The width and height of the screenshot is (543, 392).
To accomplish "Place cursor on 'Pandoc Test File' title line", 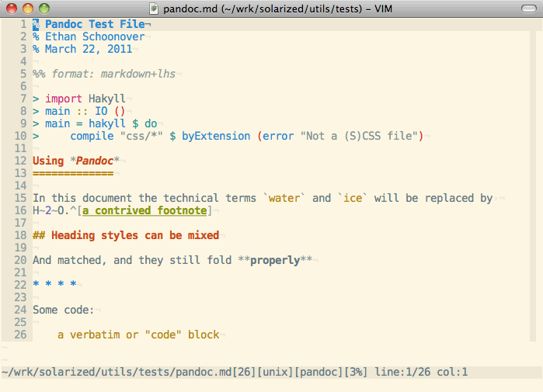I will tap(95, 24).
